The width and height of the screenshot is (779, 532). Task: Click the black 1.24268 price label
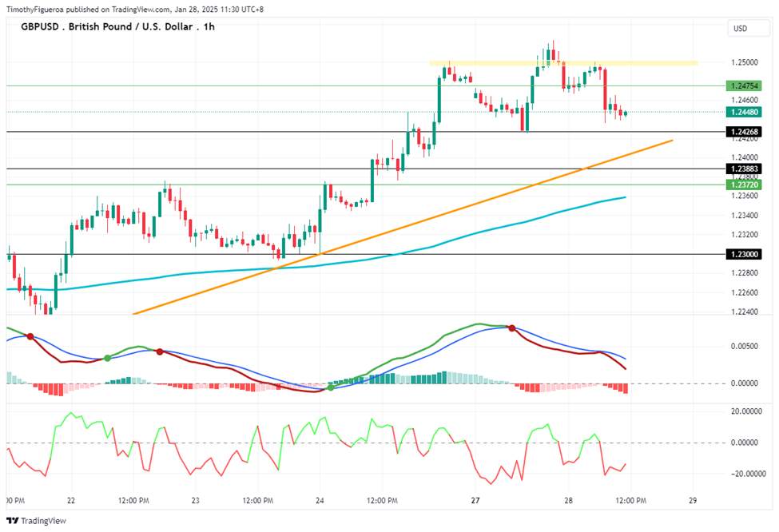[743, 132]
